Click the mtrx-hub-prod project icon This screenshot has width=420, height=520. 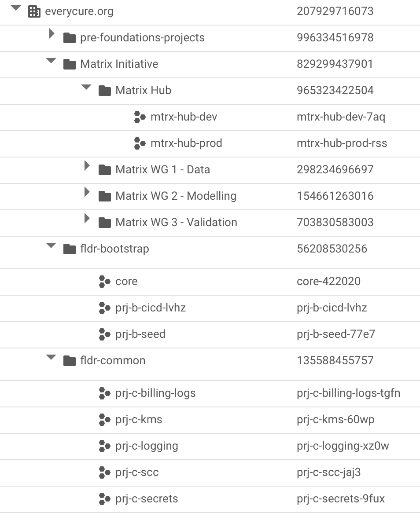(x=140, y=143)
